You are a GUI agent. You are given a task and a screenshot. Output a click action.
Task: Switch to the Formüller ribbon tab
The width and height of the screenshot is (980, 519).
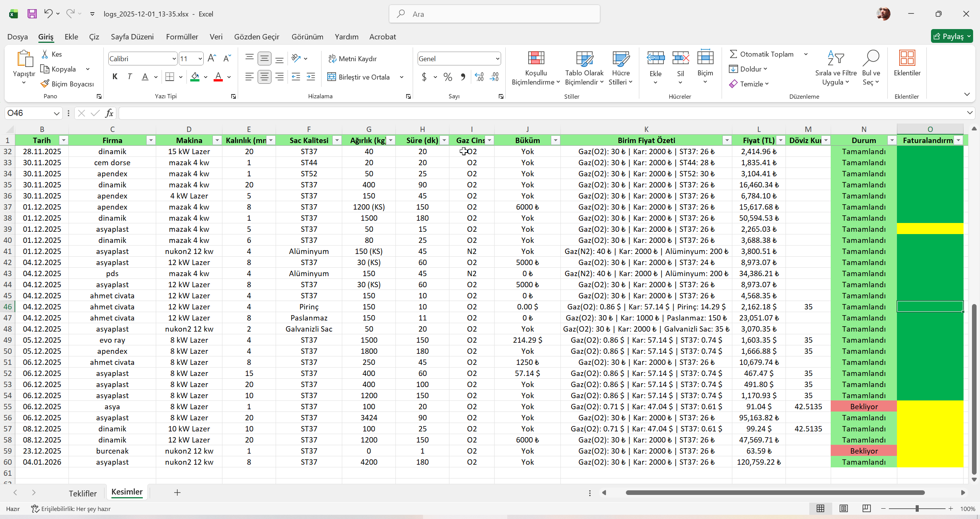pos(182,37)
